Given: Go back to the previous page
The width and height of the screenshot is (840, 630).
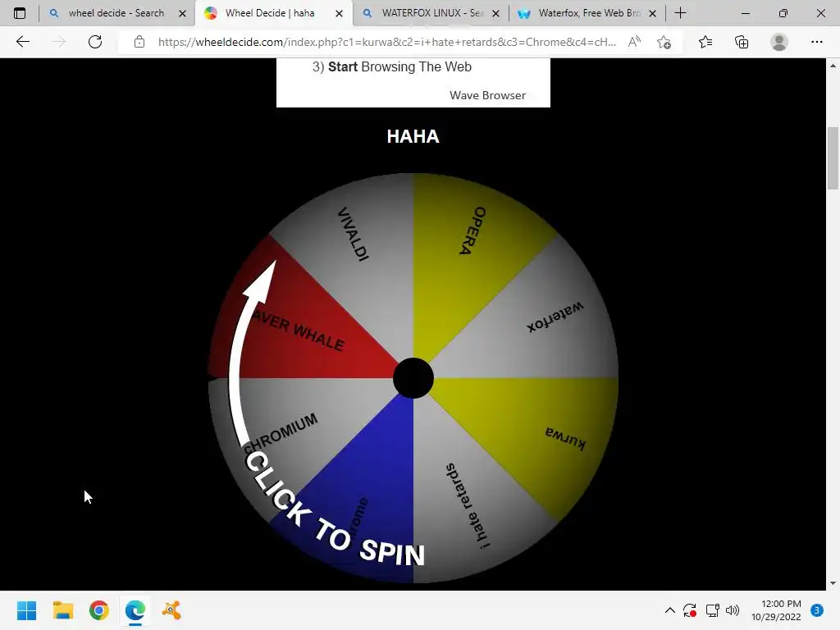Looking at the screenshot, I should pos(22,42).
